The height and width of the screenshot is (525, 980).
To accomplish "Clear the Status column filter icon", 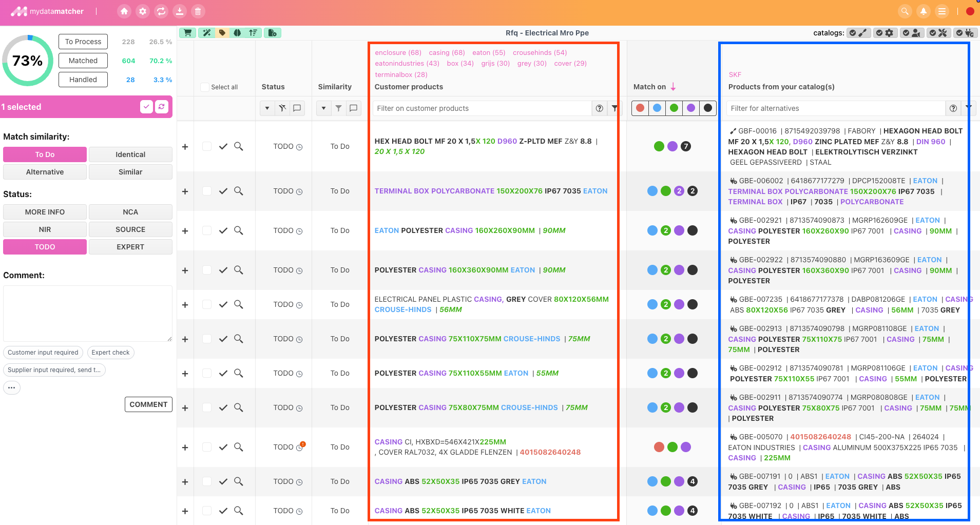I will (x=282, y=108).
